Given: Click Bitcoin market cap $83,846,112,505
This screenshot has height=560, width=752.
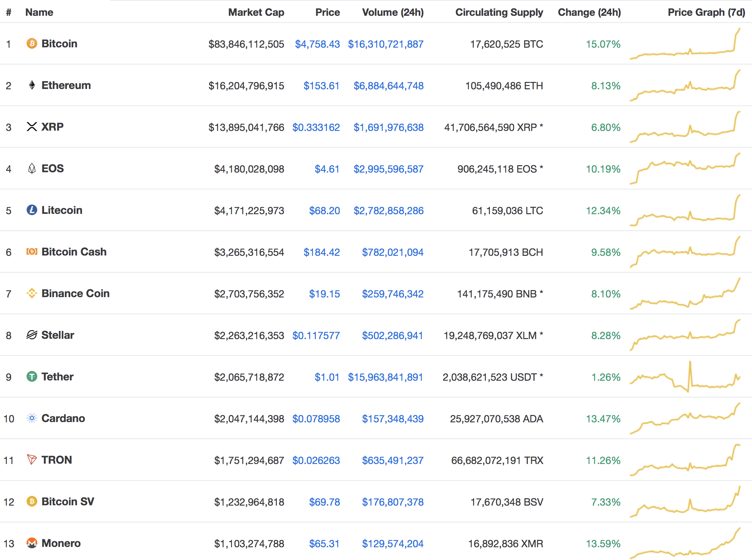Looking at the screenshot, I should pyautogui.click(x=246, y=44).
